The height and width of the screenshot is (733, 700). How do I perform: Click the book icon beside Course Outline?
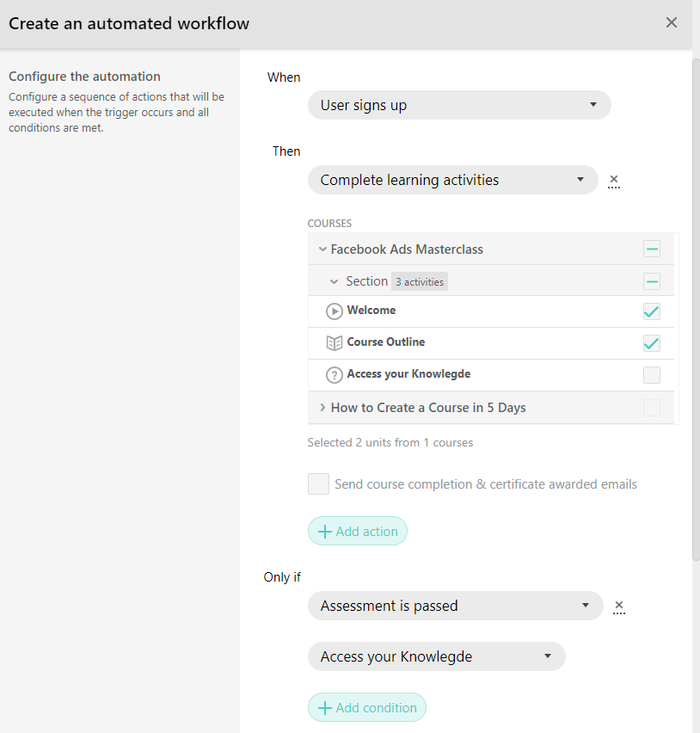coord(335,343)
